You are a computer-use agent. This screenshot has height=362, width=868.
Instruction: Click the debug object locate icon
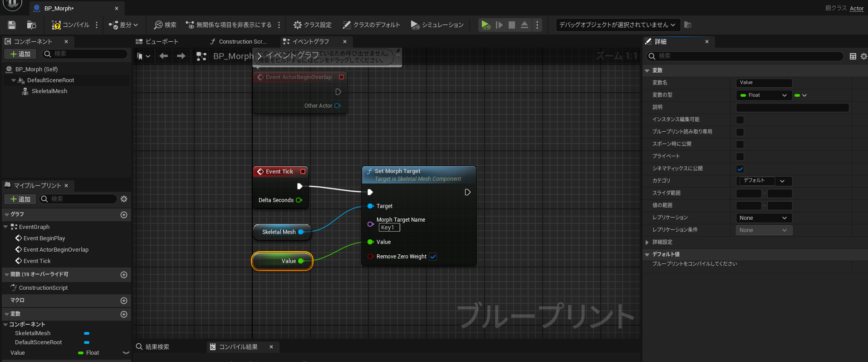click(x=688, y=25)
